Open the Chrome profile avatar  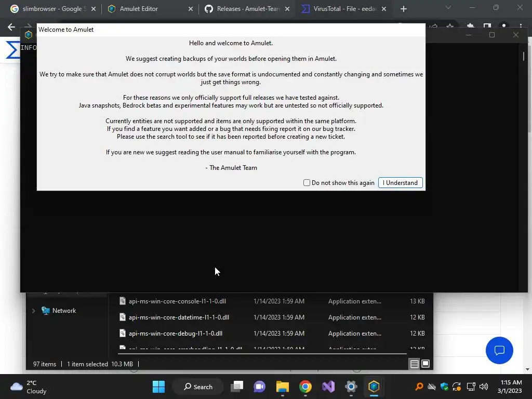pos(504,26)
